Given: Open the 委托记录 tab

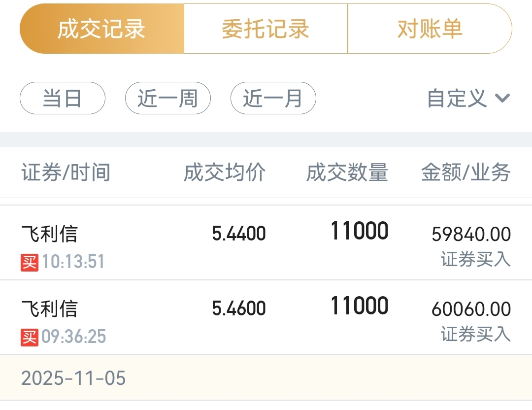Looking at the screenshot, I should (x=266, y=29).
